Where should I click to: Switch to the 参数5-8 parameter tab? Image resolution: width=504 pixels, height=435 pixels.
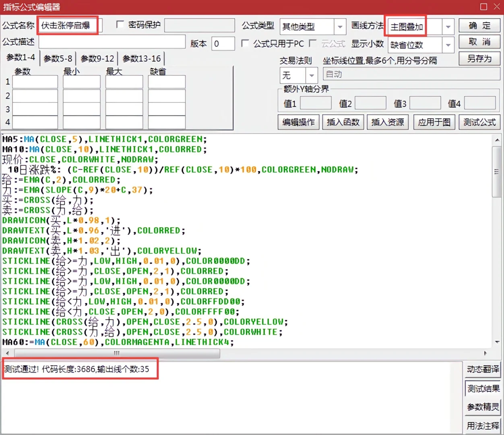click(58, 58)
